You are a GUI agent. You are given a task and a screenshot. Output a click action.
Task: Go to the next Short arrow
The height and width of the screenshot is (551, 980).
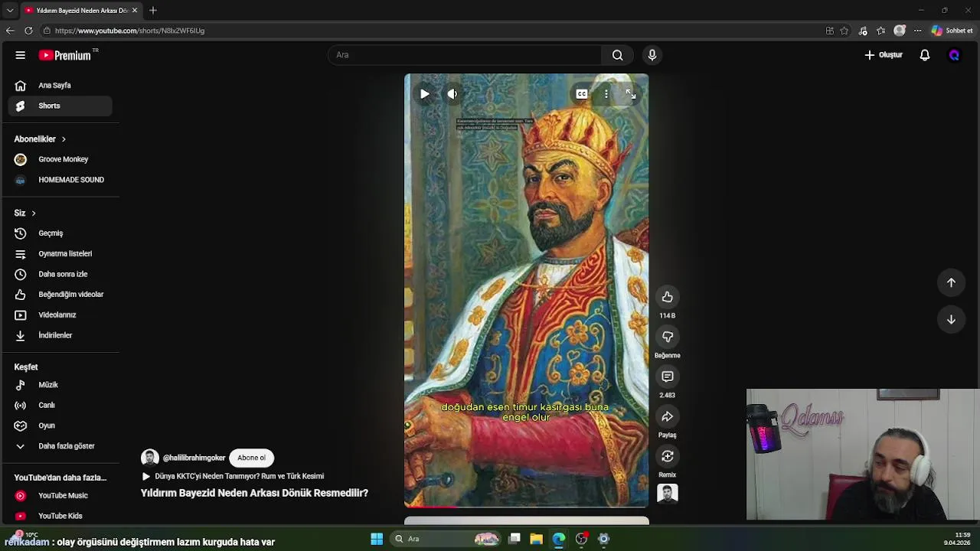951,319
